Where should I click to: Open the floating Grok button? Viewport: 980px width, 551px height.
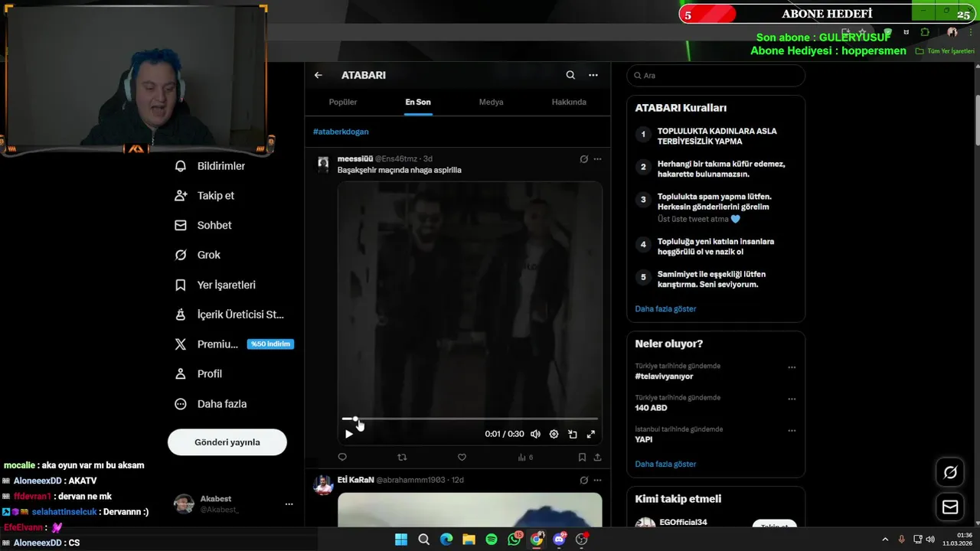[x=950, y=472]
